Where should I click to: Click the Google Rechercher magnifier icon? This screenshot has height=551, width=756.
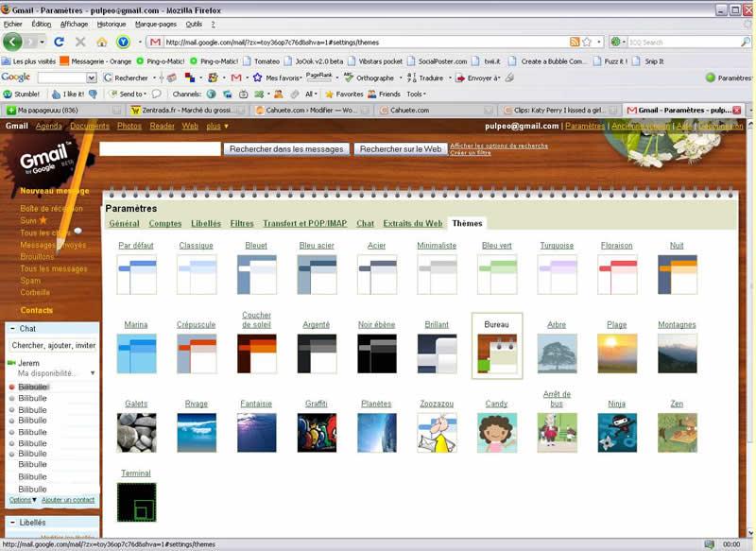(x=108, y=77)
